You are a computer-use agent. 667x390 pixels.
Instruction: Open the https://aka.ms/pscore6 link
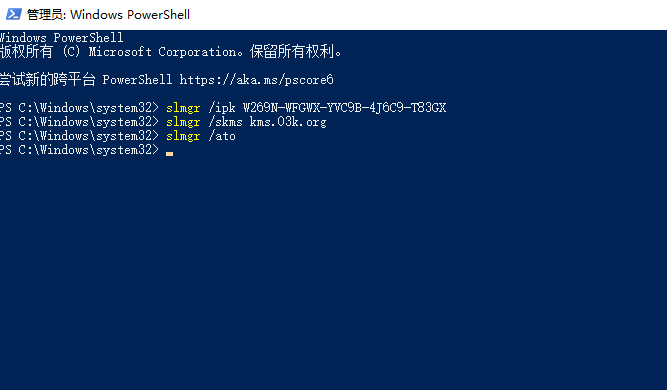(x=257, y=80)
